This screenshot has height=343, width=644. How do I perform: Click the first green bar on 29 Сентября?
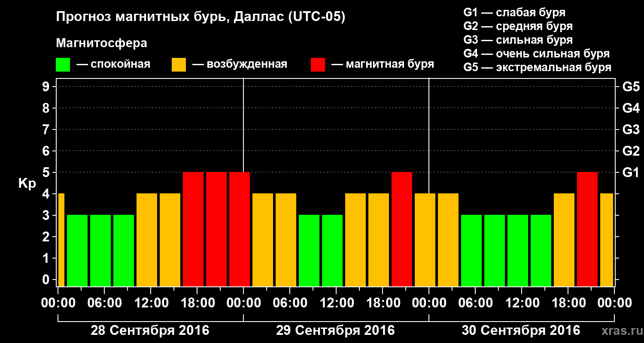tap(309, 250)
